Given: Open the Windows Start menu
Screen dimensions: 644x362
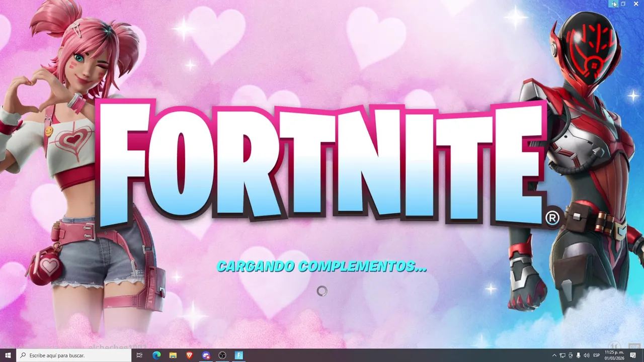Looking at the screenshot, I should (x=8, y=355).
